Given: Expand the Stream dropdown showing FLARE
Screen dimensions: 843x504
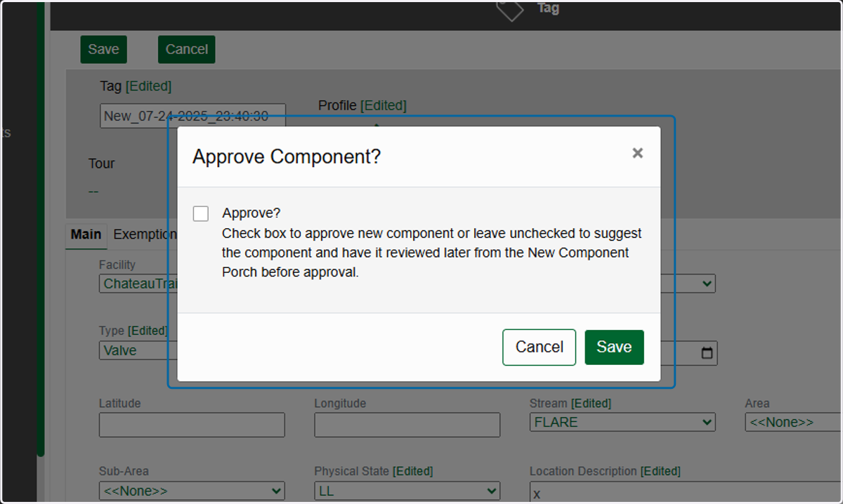Looking at the screenshot, I should 622,422.
